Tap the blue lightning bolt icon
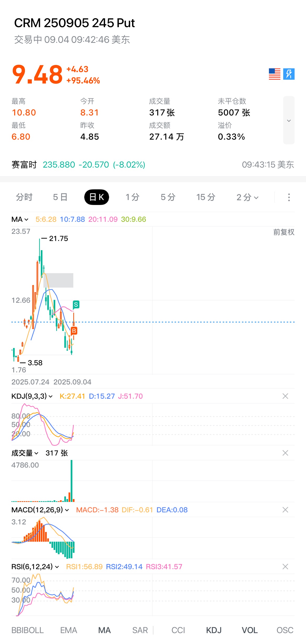Image resolution: width=306 pixels, height=644 pixels. (x=289, y=74)
